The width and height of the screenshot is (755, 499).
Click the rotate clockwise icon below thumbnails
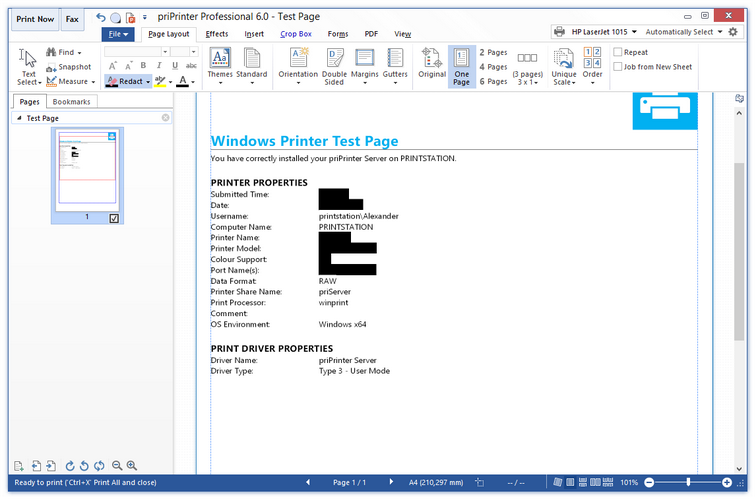click(70, 466)
